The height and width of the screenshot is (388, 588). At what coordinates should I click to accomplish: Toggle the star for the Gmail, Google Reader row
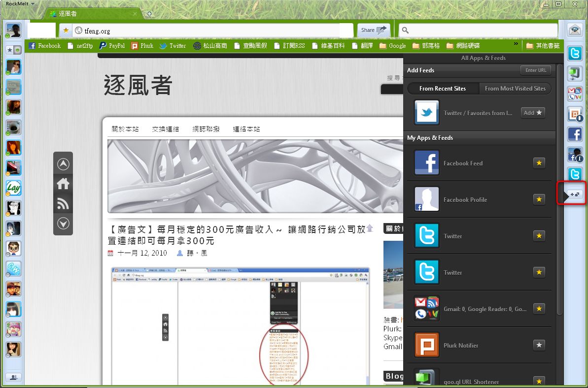[539, 309]
